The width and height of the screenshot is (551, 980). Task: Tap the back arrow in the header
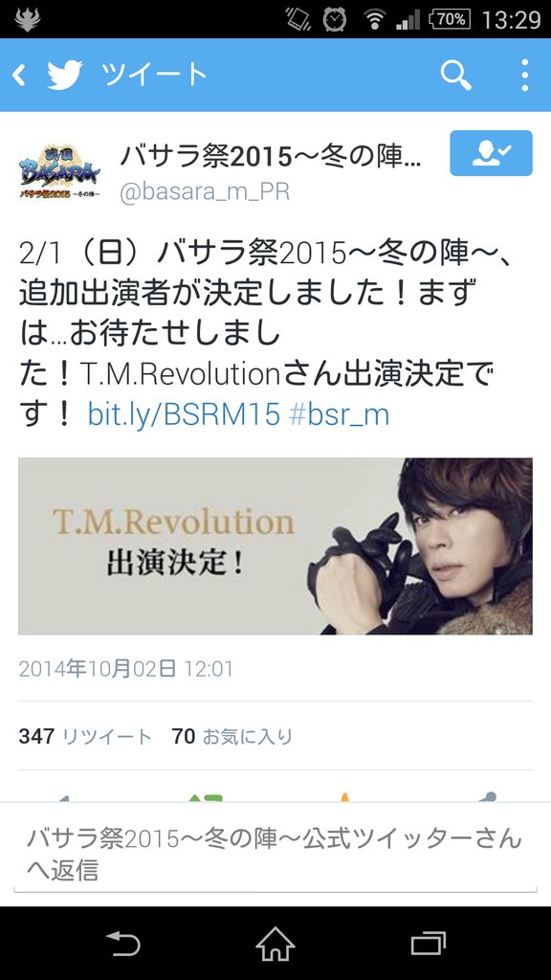pyautogui.click(x=19, y=76)
